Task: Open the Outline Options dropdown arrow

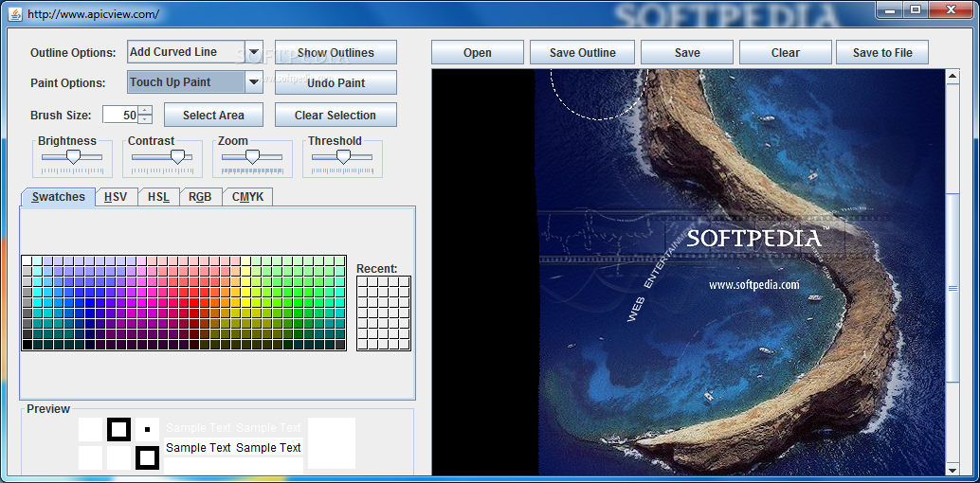Action: tap(254, 52)
